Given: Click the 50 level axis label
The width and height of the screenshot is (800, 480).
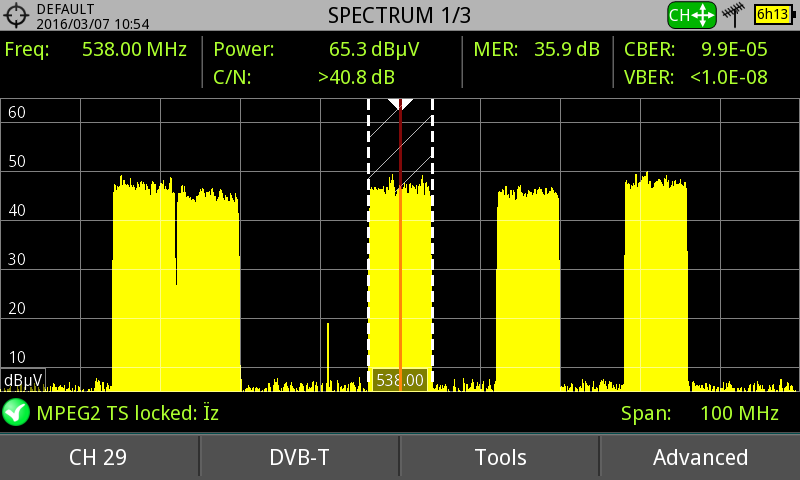Looking at the screenshot, I should pyautogui.click(x=17, y=161).
